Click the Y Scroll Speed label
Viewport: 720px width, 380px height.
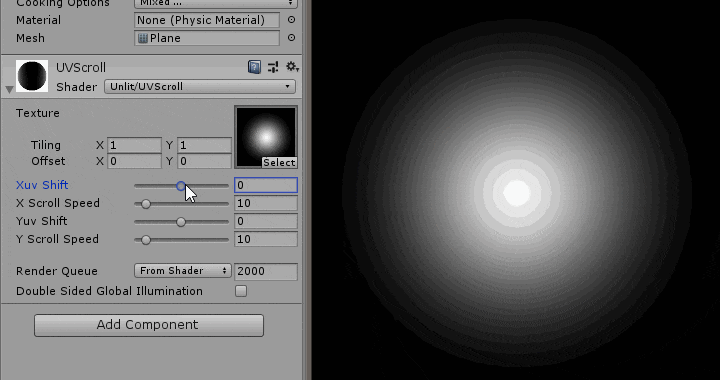click(x=57, y=239)
